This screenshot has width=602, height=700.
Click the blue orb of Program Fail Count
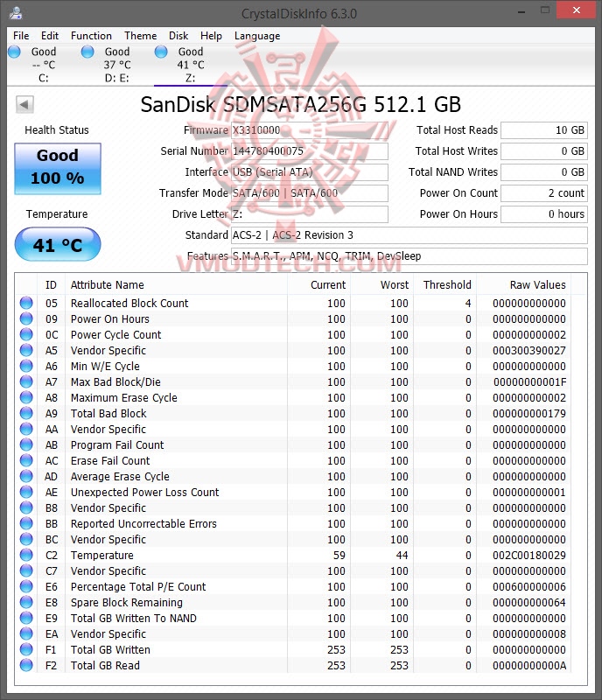pyautogui.click(x=26, y=444)
